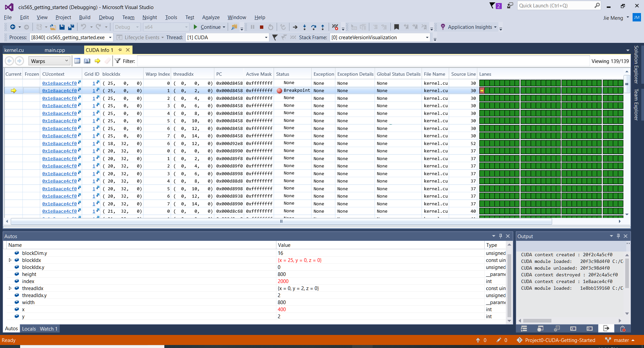Click Show Next Statement arrow icon

(x=295, y=27)
